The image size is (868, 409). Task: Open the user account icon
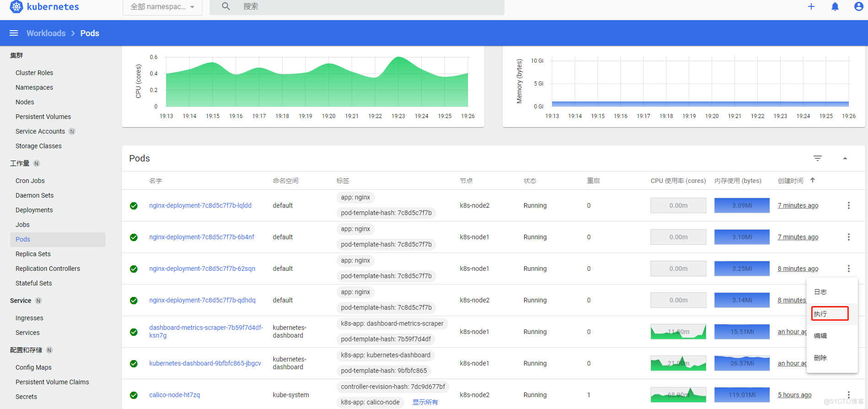tap(859, 6)
